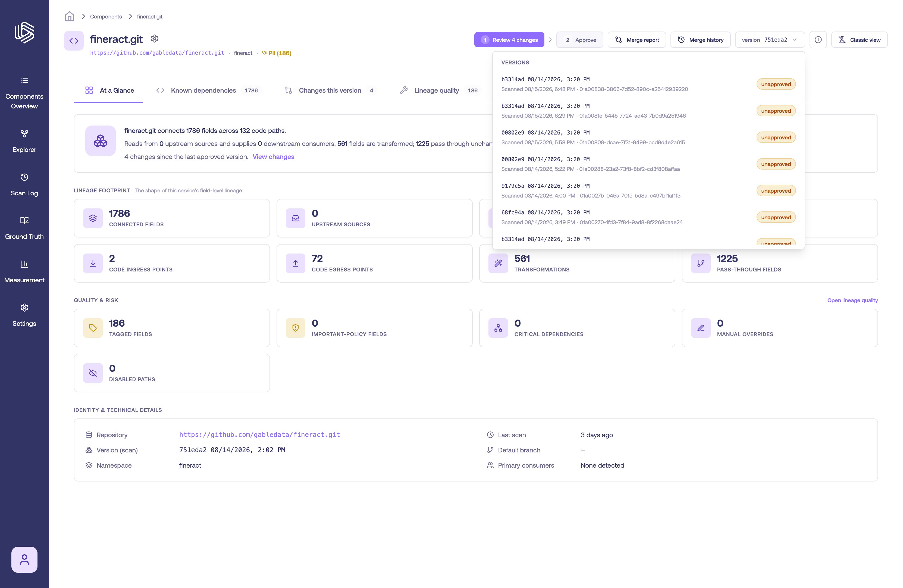Click Review 4 changes button

[509, 40]
